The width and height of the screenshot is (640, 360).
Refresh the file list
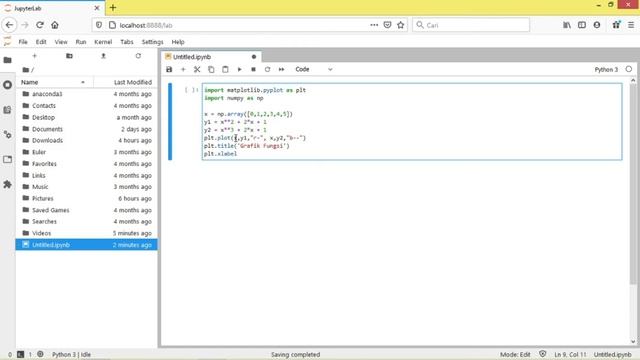(138, 56)
